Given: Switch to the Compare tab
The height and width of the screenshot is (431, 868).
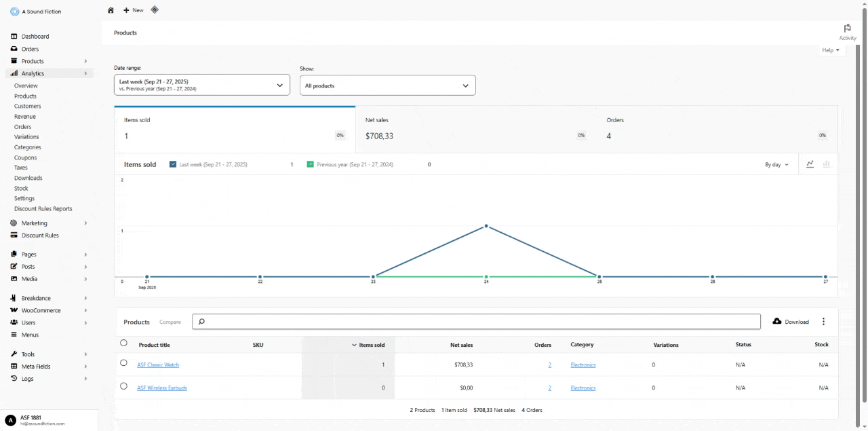Looking at the screenshot, I should point(170,322).
